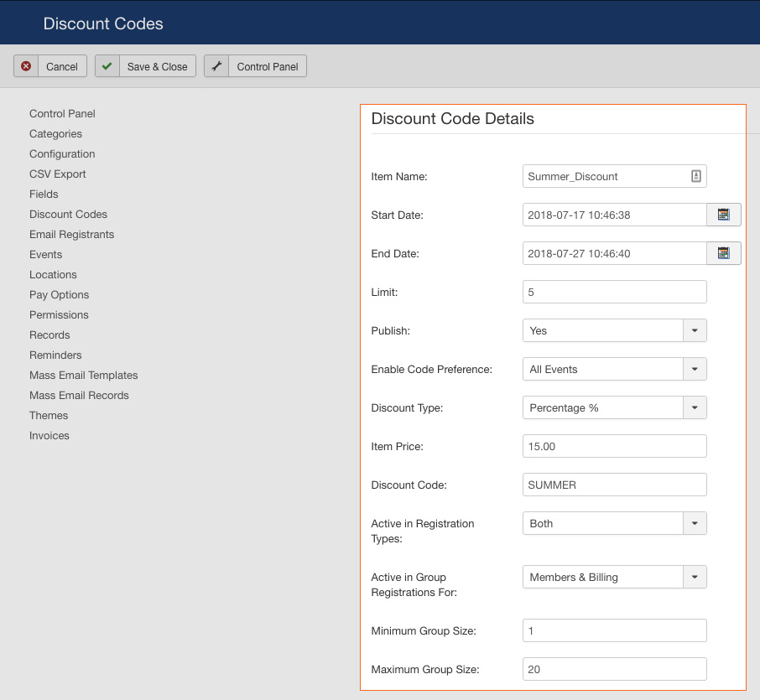Open Permissions in sidebar

[x=59, y=315]
